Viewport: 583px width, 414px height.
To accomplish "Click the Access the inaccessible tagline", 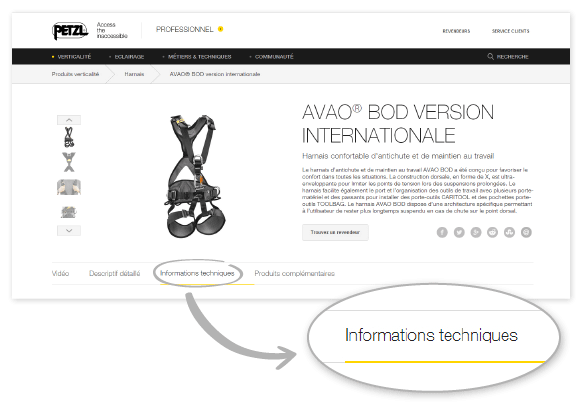I will click(112, 30).
